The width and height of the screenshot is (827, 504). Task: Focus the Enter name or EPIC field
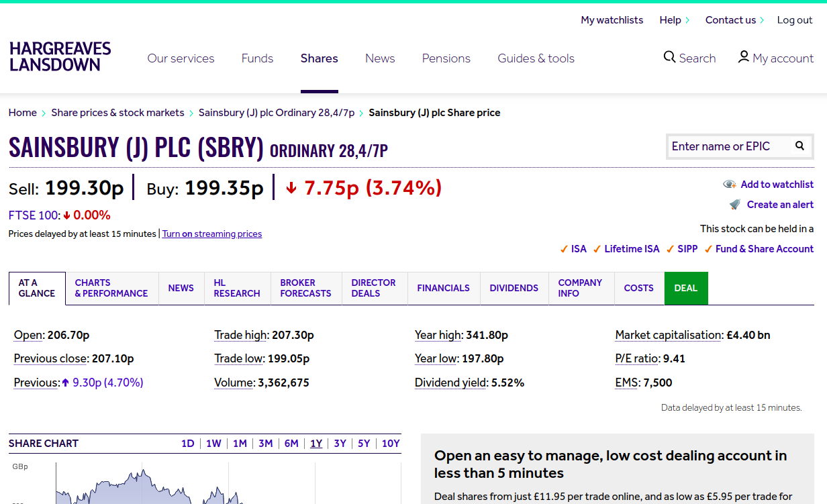tap(727, 146)
